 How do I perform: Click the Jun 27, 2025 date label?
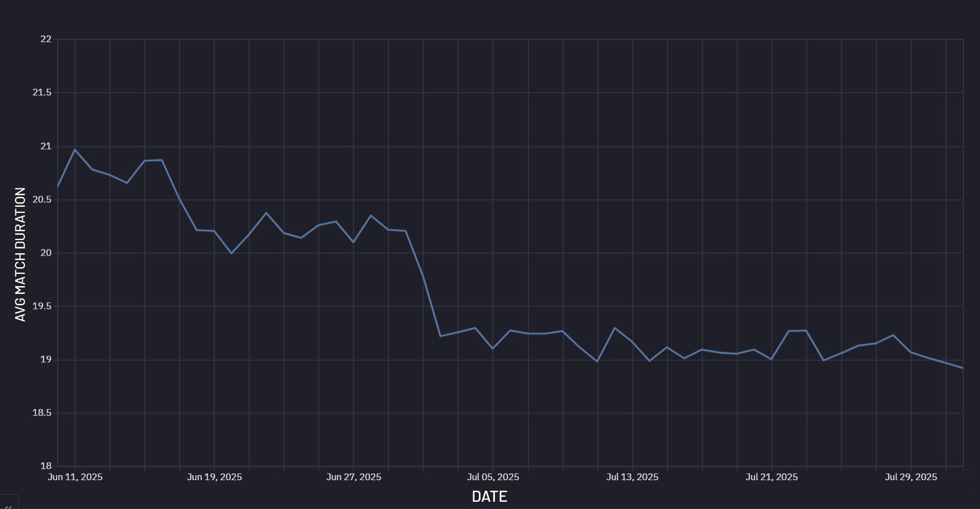click(x=353, y=477)
